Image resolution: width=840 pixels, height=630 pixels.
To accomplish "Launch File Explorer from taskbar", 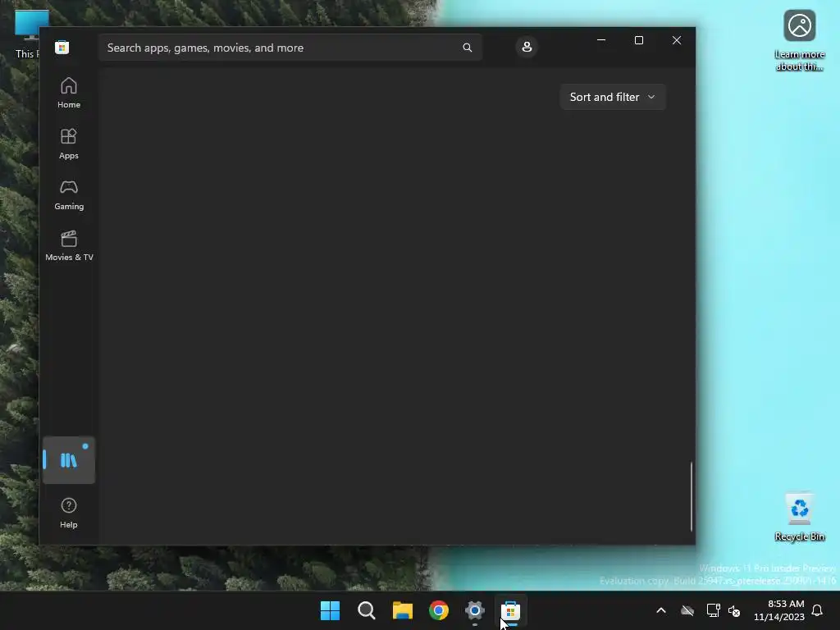I will coord(402,610).
